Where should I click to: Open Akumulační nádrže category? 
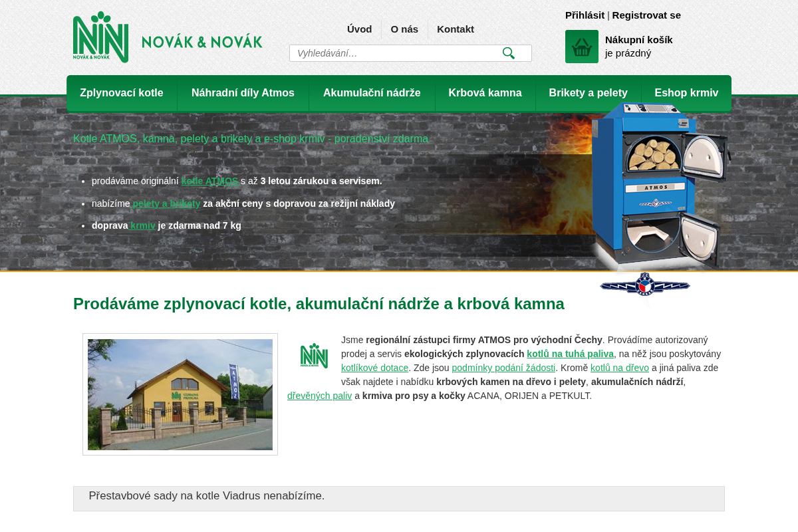click(x=372, y=93)
